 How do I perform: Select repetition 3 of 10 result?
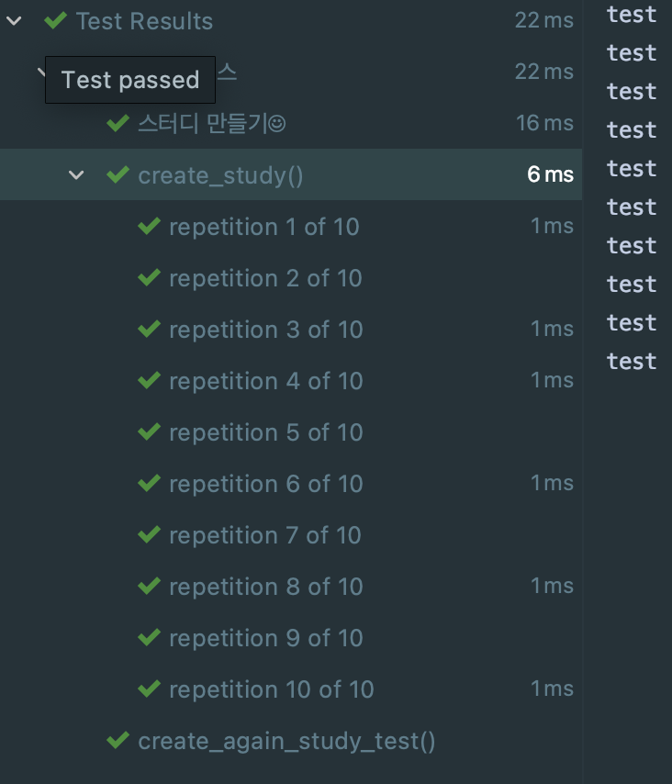(265, 329)
